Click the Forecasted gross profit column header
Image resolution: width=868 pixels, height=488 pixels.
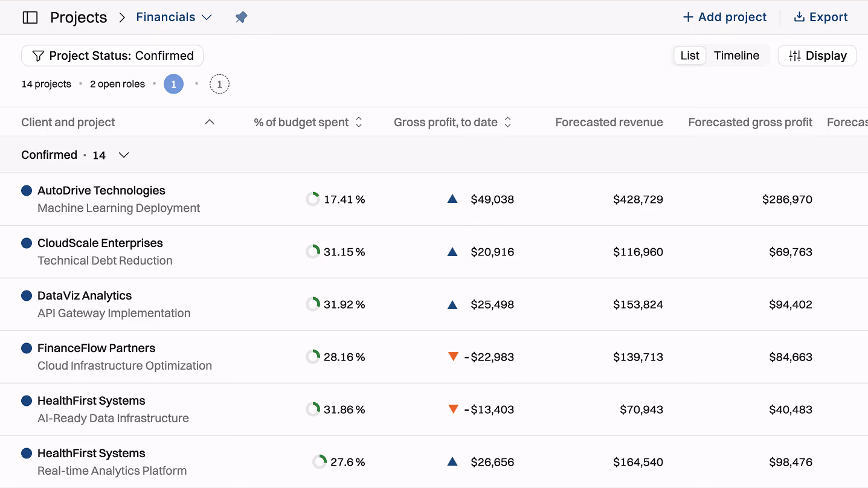point(750,122)
